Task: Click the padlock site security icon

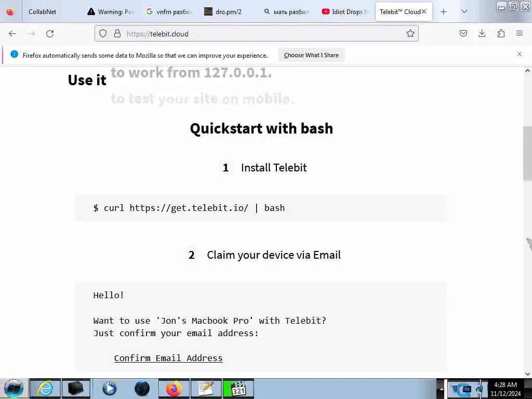Action: pyautogui.click(x=117, y=34)
